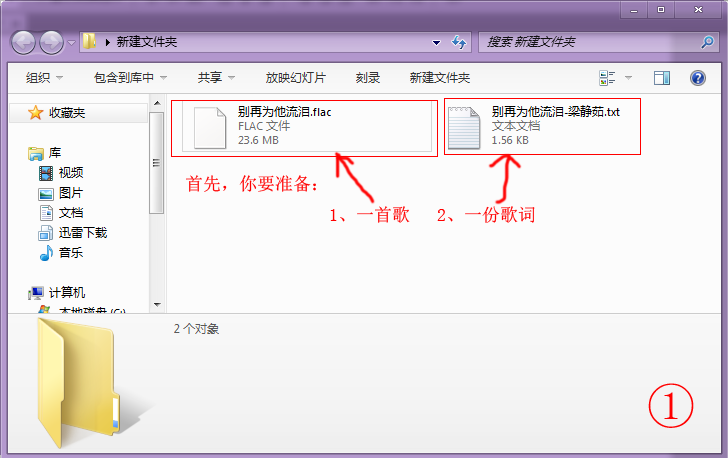Open the 组织 dropdown menu
This screenshot has height=458, width=728.
click(x=44, y=77)
